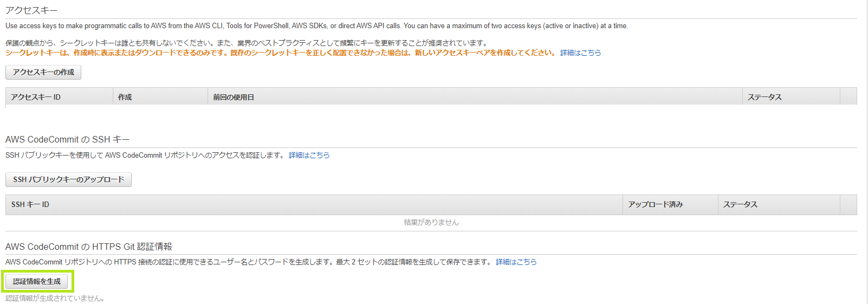
Task: Click the 結果がありません empty table message
Action: click(431, 222)
